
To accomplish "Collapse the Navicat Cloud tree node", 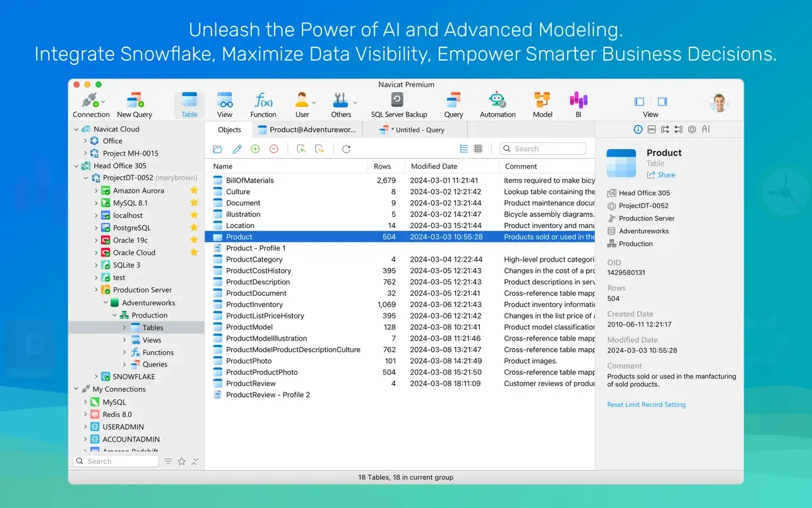I will click(x=76, y=129).
